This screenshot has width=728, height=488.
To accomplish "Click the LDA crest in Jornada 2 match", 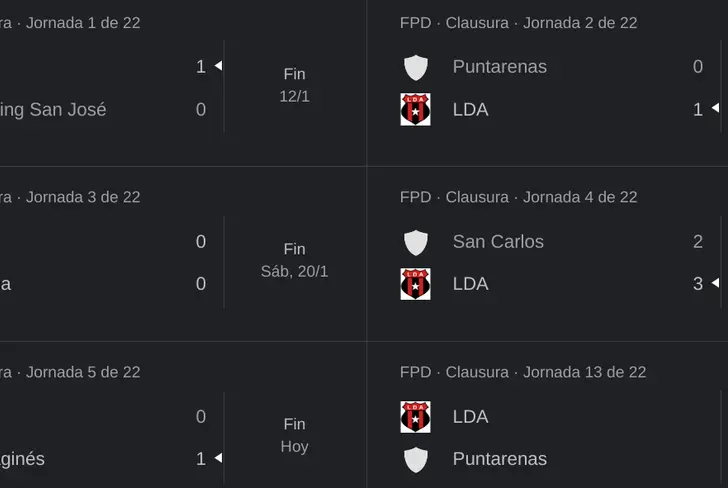I will (x=415, y=109).
